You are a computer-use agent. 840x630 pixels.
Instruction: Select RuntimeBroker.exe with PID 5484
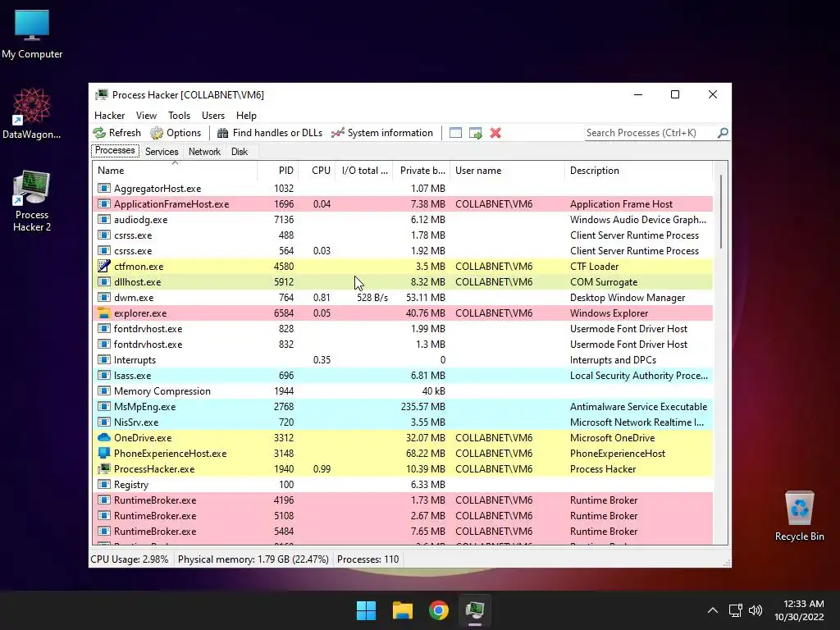pos(403,532)
